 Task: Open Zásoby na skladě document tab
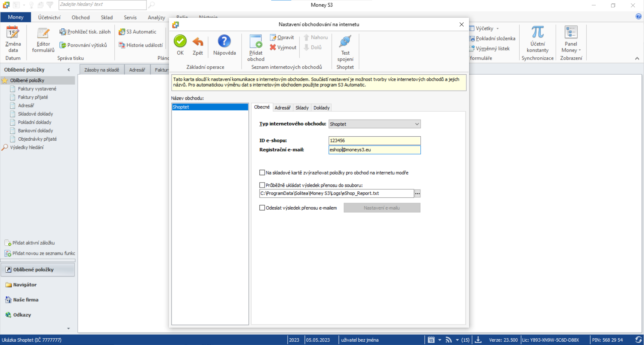[102, 70]
